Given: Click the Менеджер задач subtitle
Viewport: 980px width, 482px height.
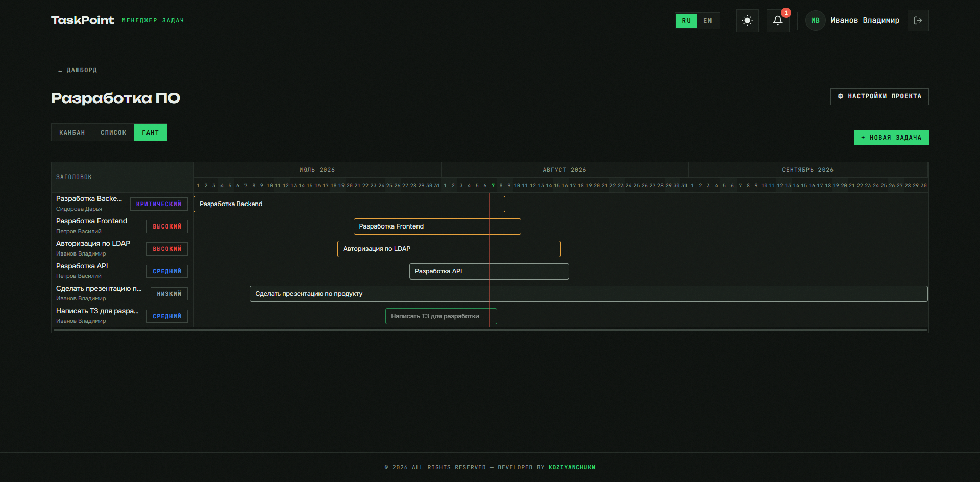Looking at the screenshot, I should point(153,21).
